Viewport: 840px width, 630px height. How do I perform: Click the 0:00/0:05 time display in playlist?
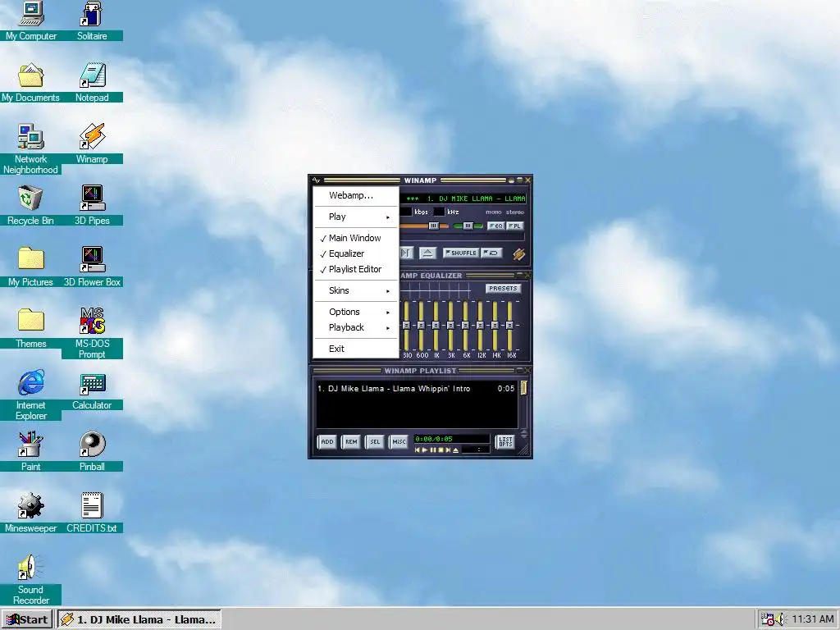(452, 439)
